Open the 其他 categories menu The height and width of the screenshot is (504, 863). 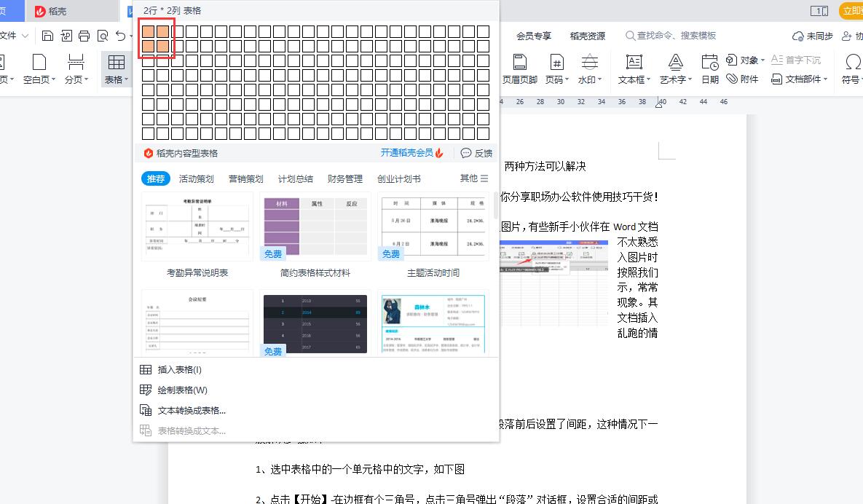click(474, 178)
